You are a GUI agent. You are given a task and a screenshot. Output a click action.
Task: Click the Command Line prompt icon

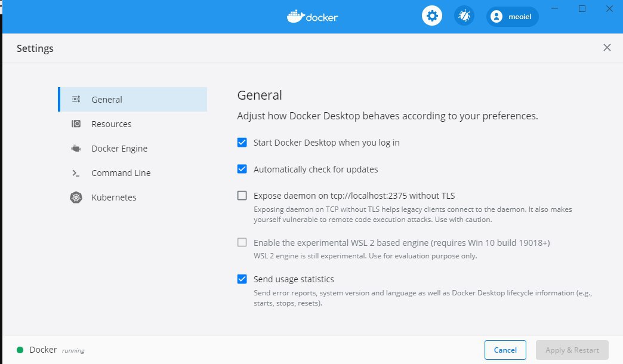[x=76, y=173]
